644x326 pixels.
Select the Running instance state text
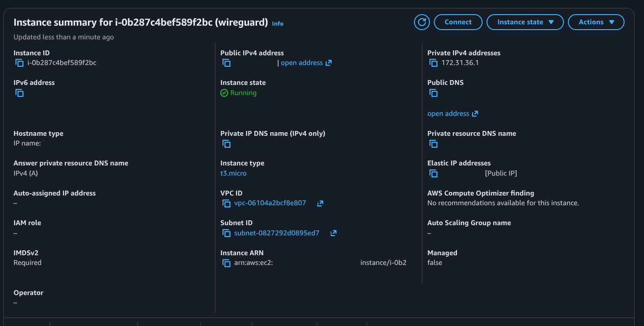[243, 93]
